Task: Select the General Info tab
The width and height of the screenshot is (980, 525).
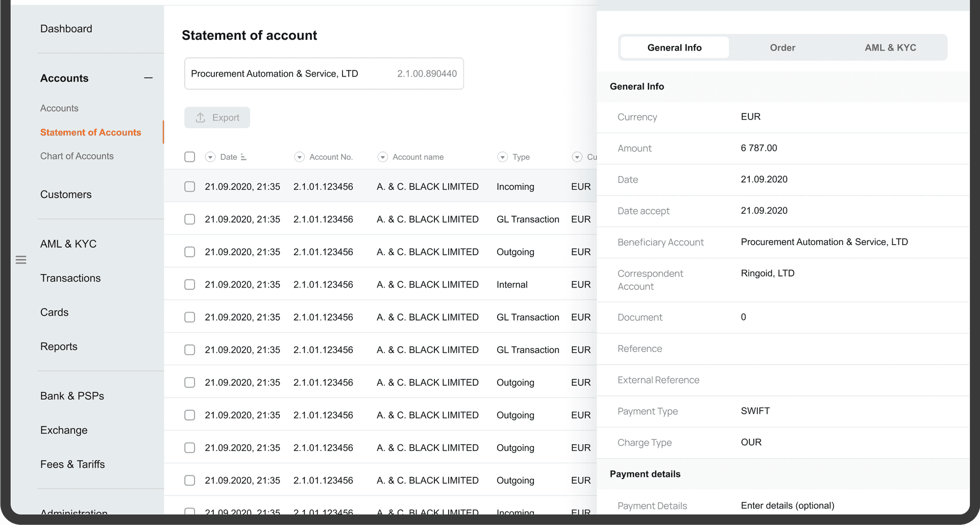Action: [x=675, y=47]
